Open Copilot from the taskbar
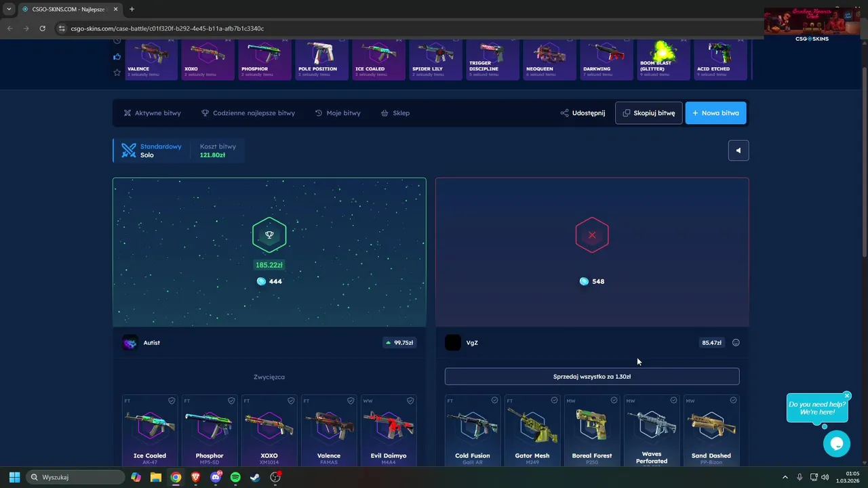868x488 pixels. pyautogui.click(x=136, y=477)
